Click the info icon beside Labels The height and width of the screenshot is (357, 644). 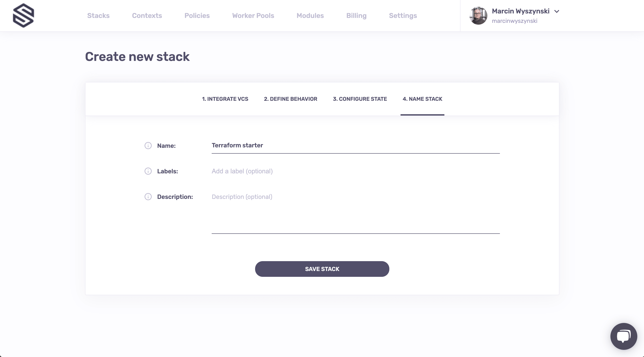tap(148, 171)
